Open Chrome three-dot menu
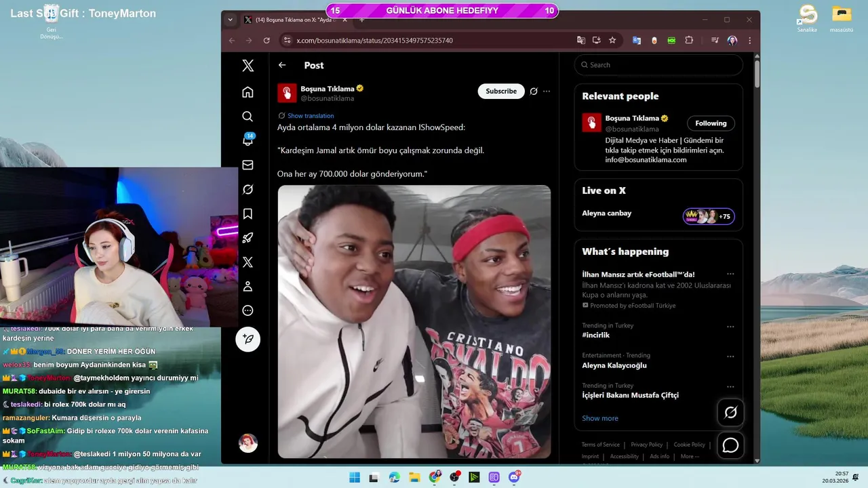 749,41
